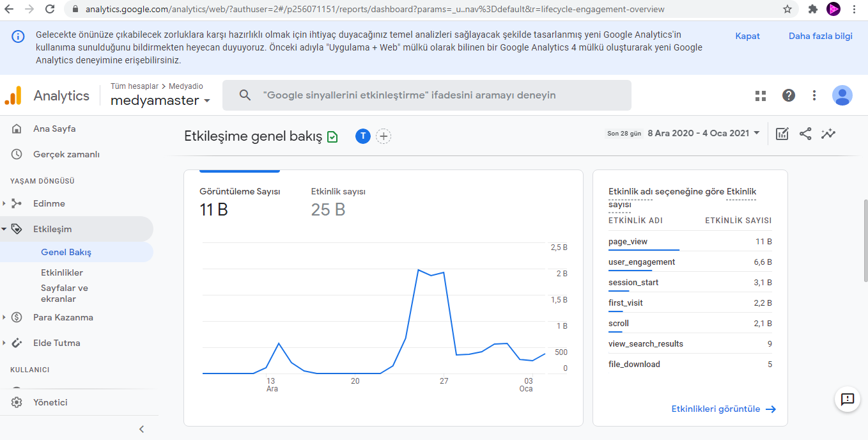Dismiss the banner with Kapat
The image size is (868, 440).
pyautogui.click(x=747, y=36)
